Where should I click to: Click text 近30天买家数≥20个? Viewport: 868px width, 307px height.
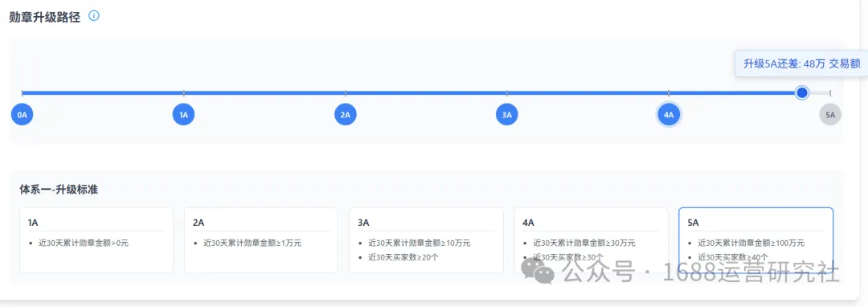point(403,257)
